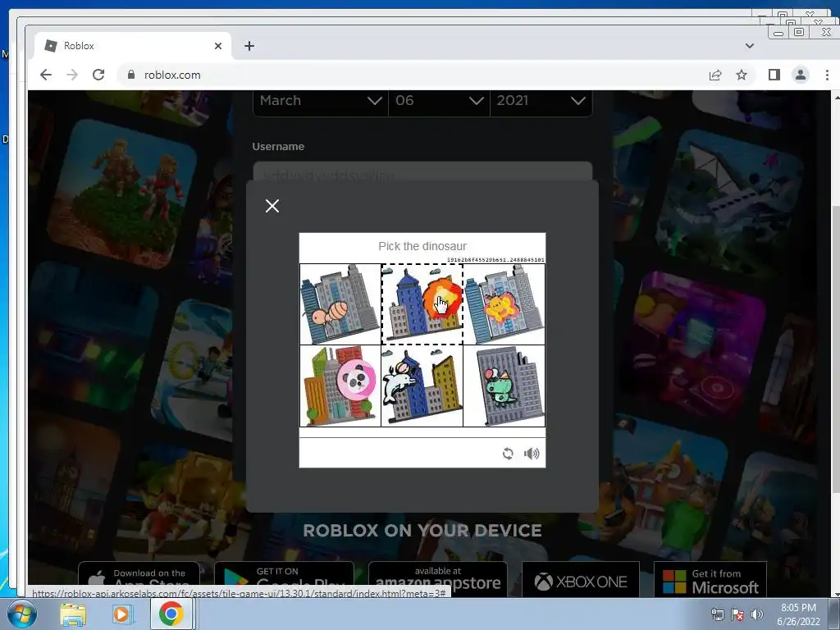The image size is (840, 630).
Task: Launch Windows Media Player from taskbar
Action: point(121,614)
